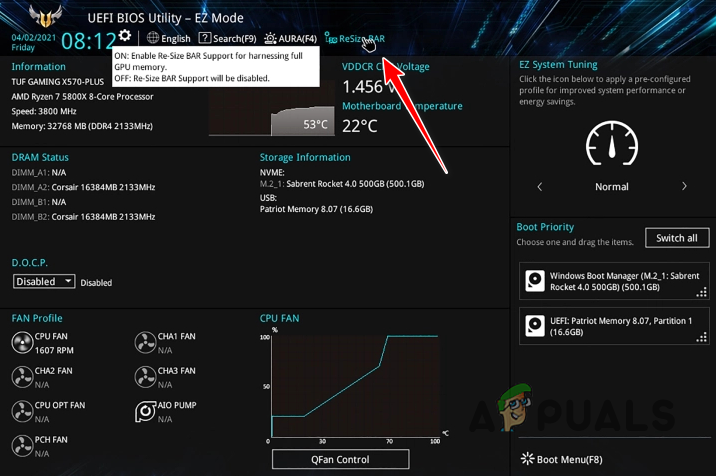This screenshot has width=716, height=476.
Task: Click motherboard temperature 22°C value
Action: [360, 126]
